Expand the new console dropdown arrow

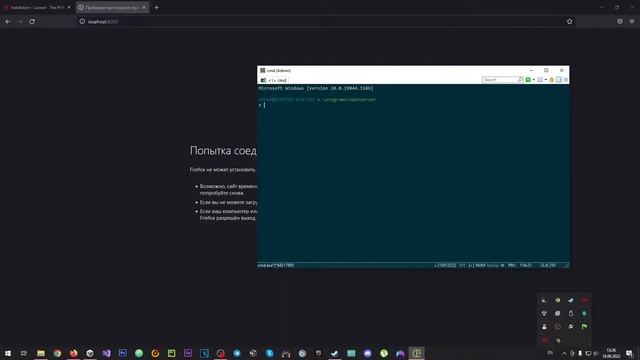(x=533, y=80)
